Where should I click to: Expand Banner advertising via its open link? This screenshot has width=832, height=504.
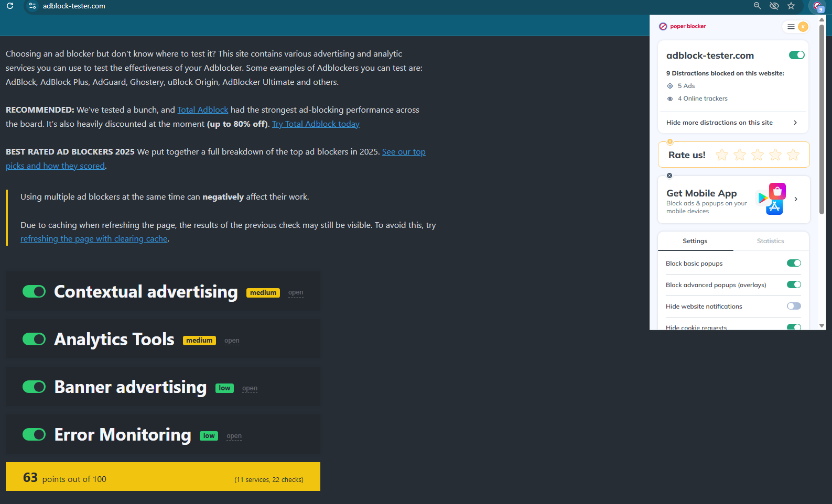click(250, 388)
